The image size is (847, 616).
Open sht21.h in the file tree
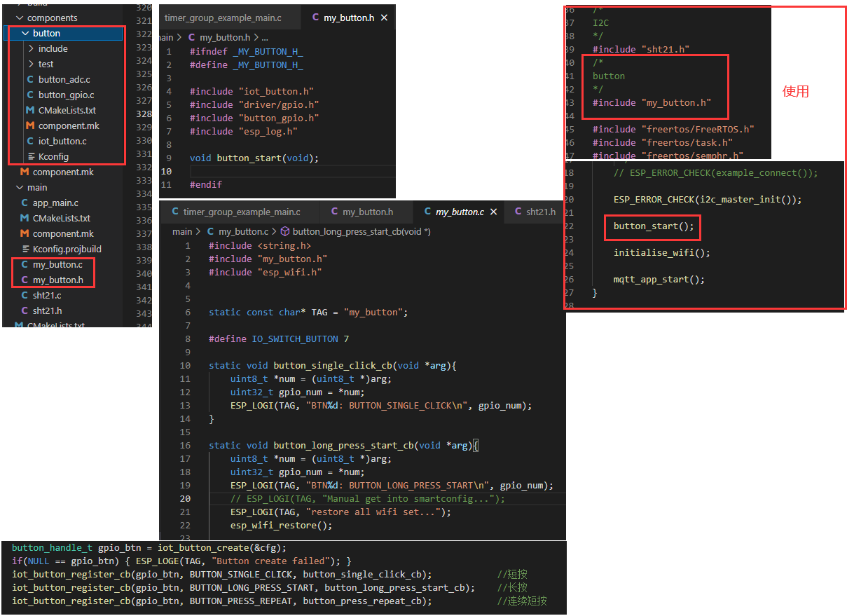pos(47,310)
